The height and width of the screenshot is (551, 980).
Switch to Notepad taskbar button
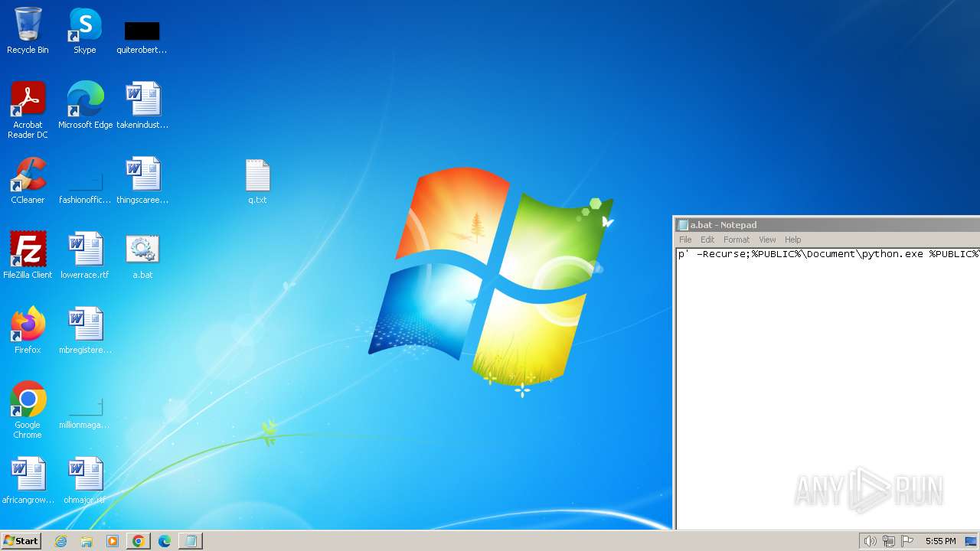(191, 541)
